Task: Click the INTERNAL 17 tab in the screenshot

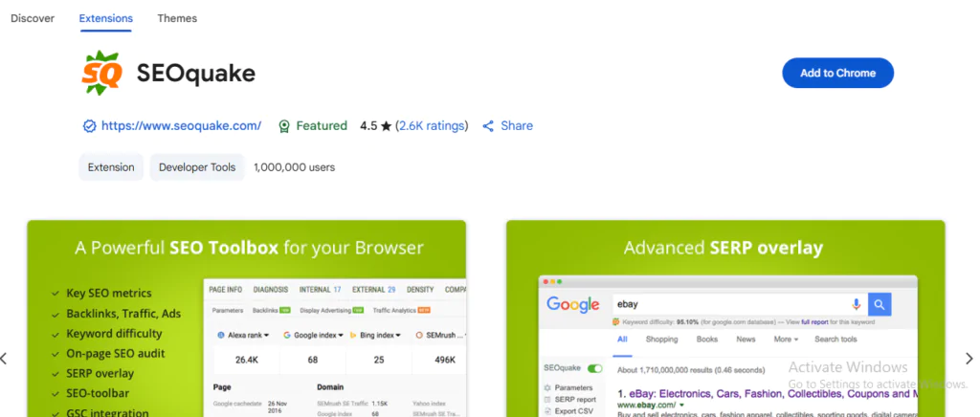Action: pos(320,290)
